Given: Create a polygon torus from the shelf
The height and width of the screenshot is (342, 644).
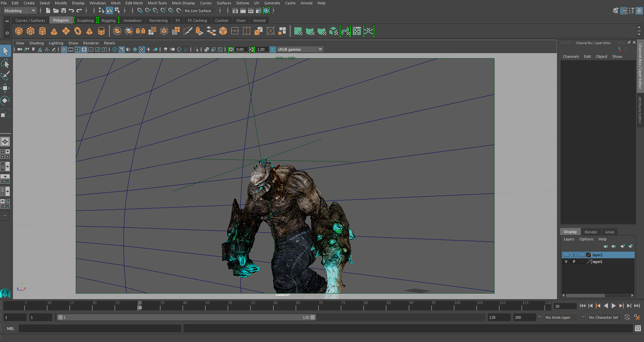Looking at the screenshot, I should coord(78,31).
